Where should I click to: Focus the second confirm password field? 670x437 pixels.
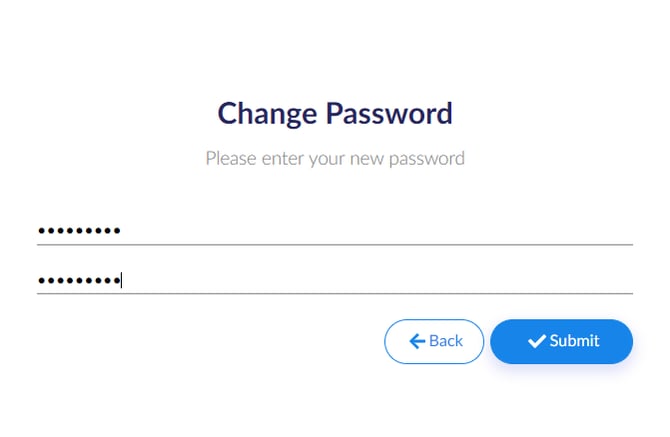click(x=334, y=280)
